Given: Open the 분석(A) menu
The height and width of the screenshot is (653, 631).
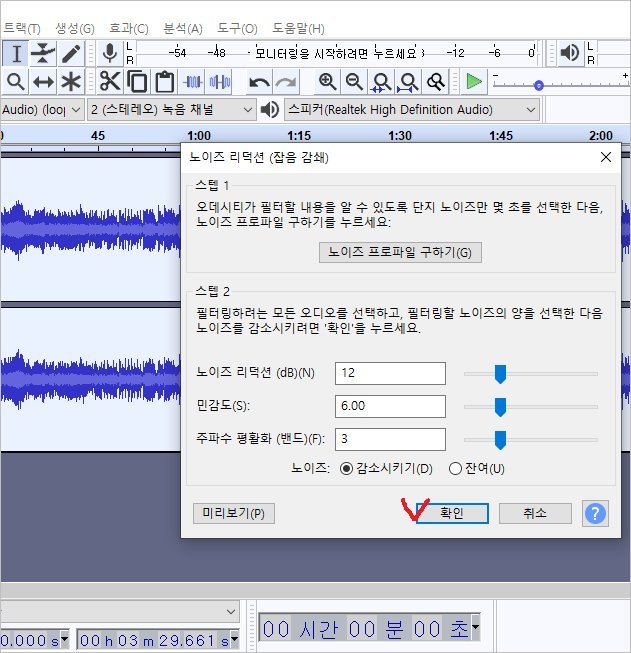Looking at the screenshot, I should 181,29.
